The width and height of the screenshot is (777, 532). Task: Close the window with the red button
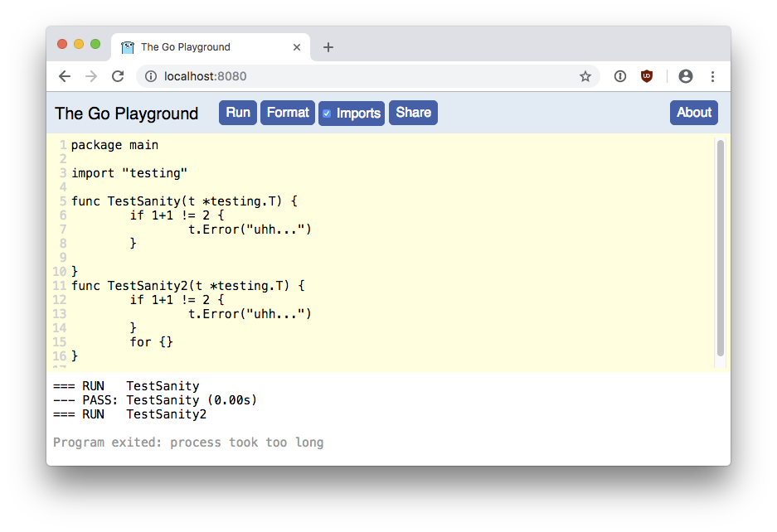coord(62,44)
